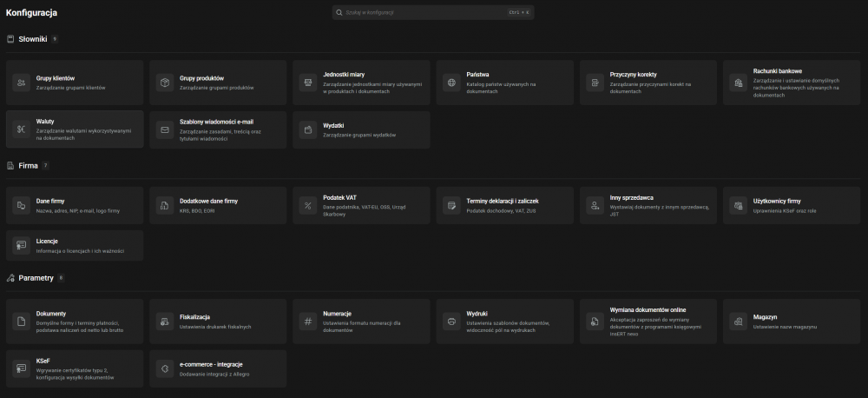This screenshot has width=868, height=398.
Task: Click the Wydruki printer icon
Action: coord(451,322)
